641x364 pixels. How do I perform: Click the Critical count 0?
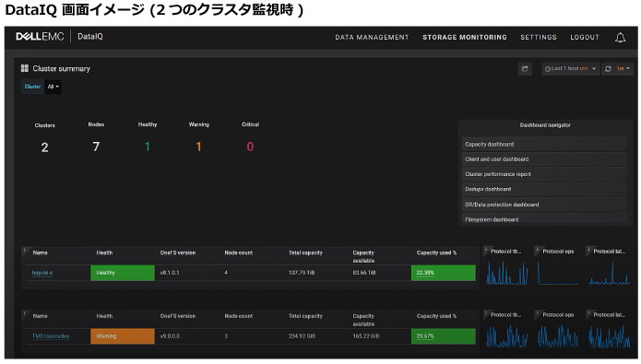(250, 147)
